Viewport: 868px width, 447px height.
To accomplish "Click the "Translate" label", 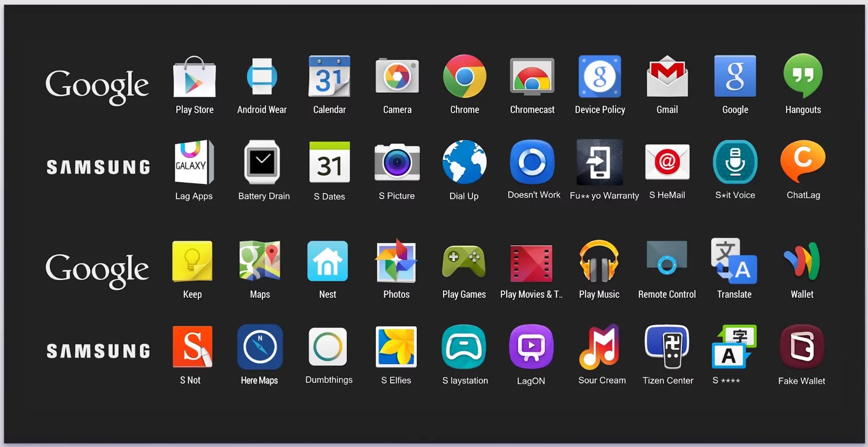I will pyautogui.click(x=734, y=295).
